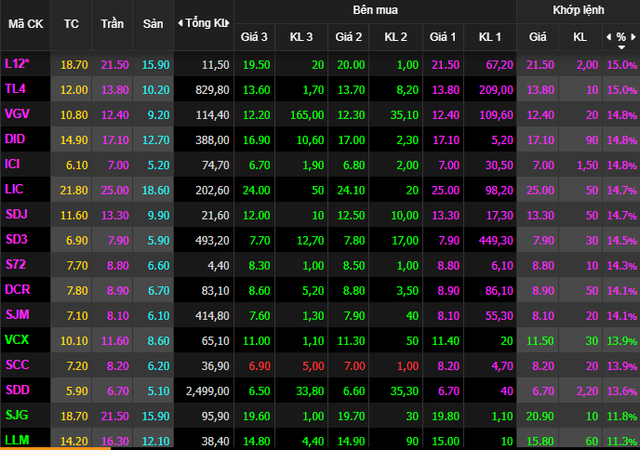Sort by Mã CK column header
Image resolution: width=640 pixels, height=450 pixels.
click(25, 24)
